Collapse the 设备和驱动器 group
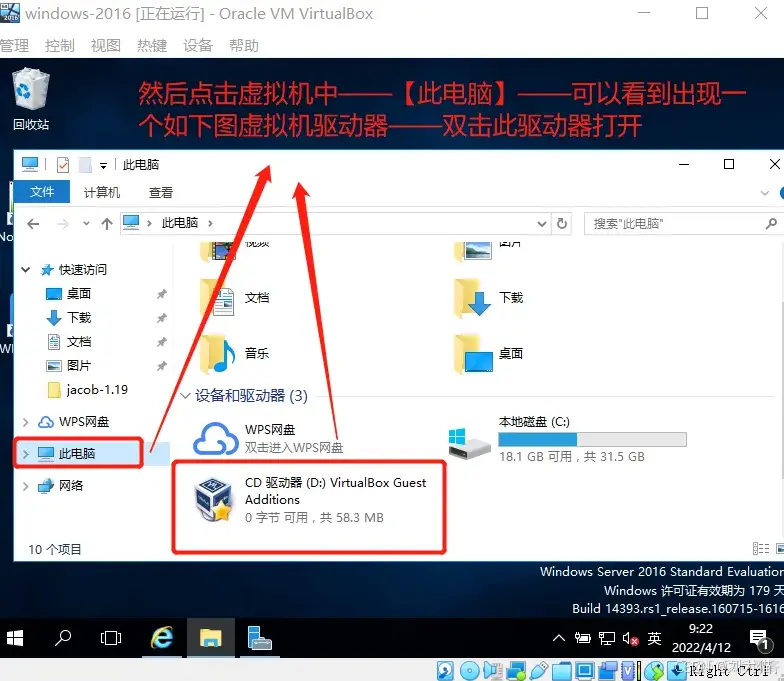The width and height of the screenshot is (784, 681). pos(185,396)
